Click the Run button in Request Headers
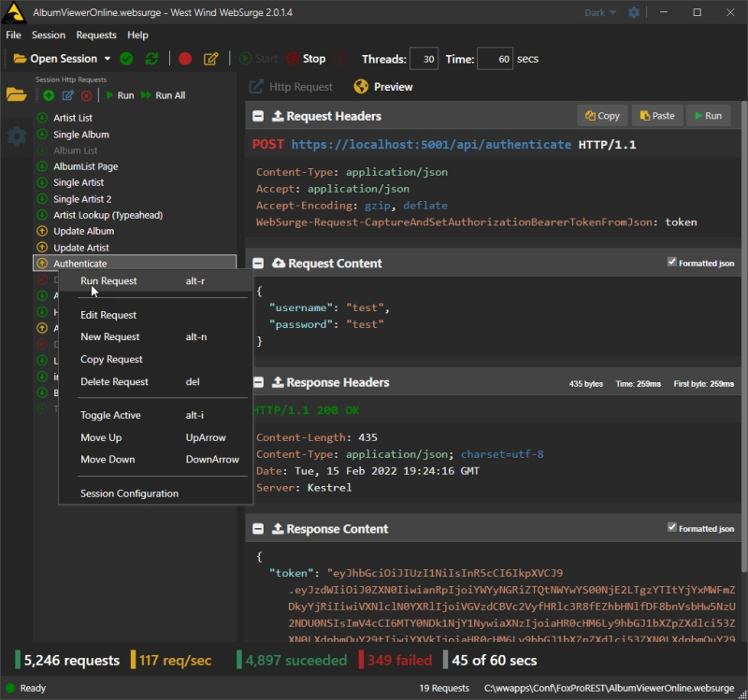748x700 pixels. pos(709,116)
